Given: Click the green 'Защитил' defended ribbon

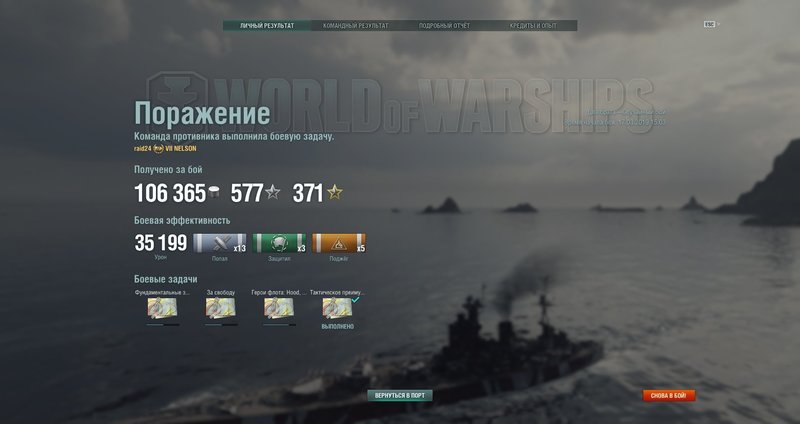Looking at the screenshot, I should 279,243.
